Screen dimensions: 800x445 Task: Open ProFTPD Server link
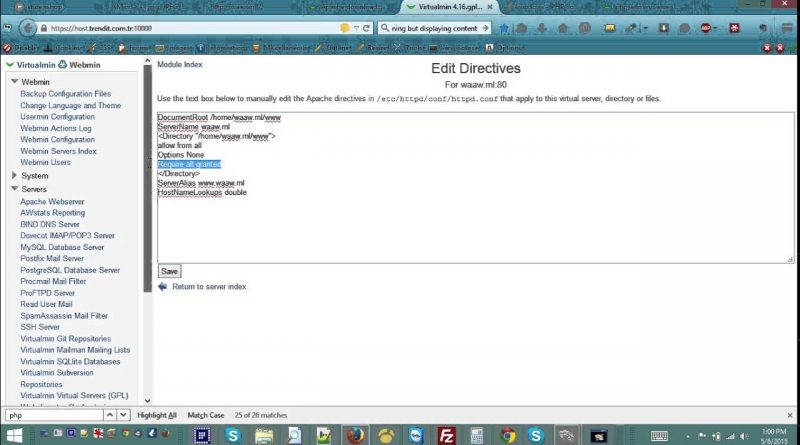(47, 293)
